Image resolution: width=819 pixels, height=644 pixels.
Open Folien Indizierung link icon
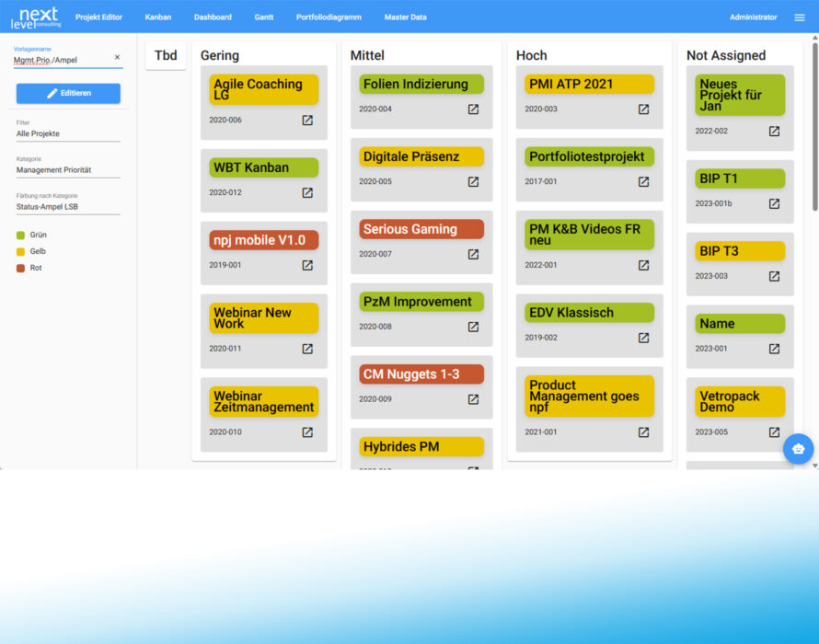(473, 109)
